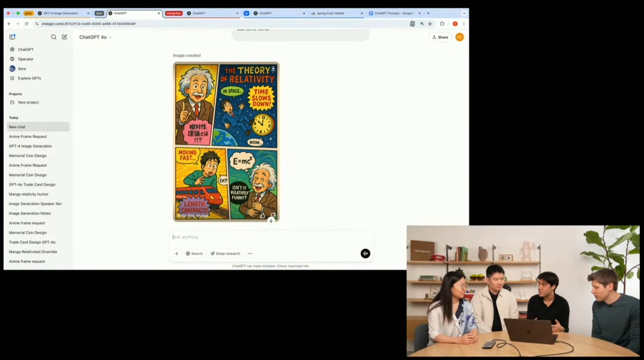Download the generated comic image
The height and width of the screenshot is (360, 644).
pos(273,69)
